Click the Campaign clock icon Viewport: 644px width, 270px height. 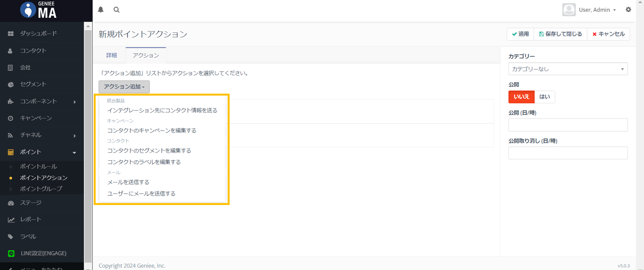(11, 118)
